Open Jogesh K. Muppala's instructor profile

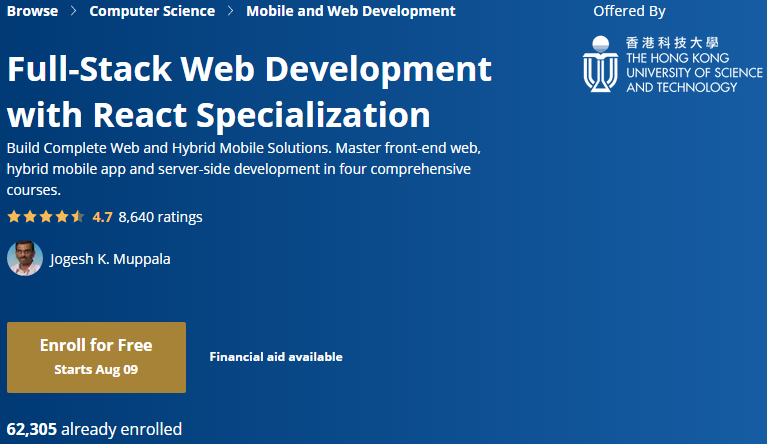[110, 259]
